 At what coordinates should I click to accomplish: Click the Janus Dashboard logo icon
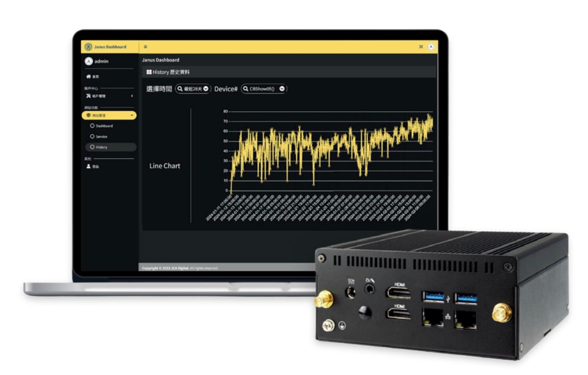coord(88,47)
